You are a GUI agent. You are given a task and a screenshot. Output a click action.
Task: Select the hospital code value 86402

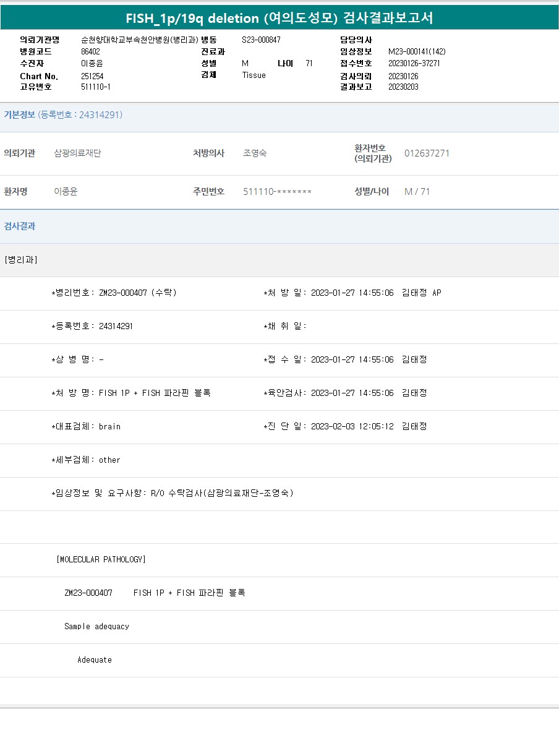(x=90, y=51)
